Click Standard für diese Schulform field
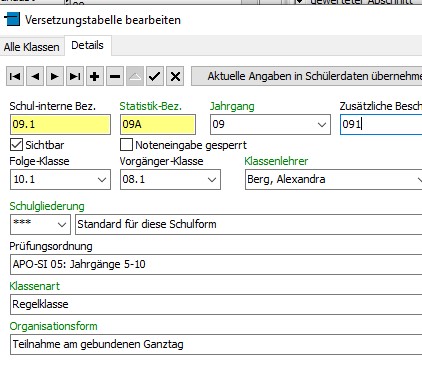The height and width of the screenshot is (373, 422). (249, 224)
